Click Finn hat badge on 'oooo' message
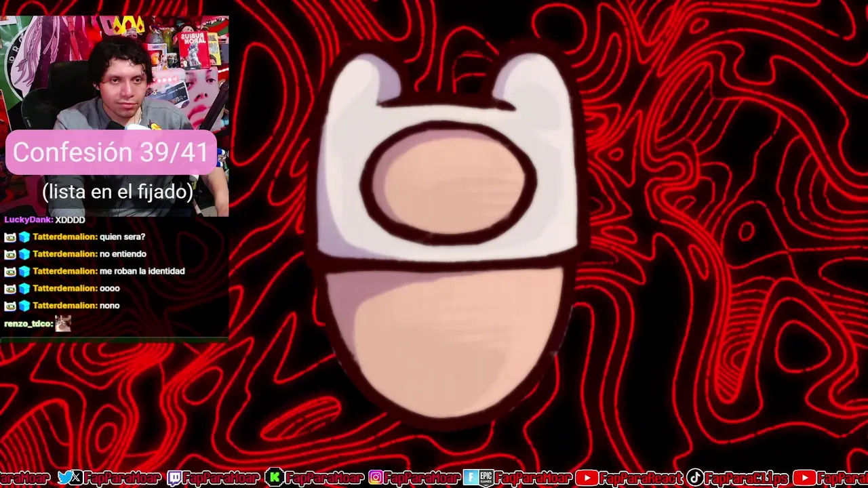868x488 pixels. click(10, 289)
